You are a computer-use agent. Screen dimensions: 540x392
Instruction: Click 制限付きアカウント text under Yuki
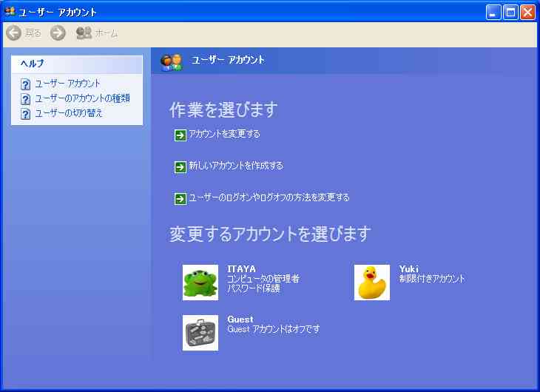click(432, 278)
